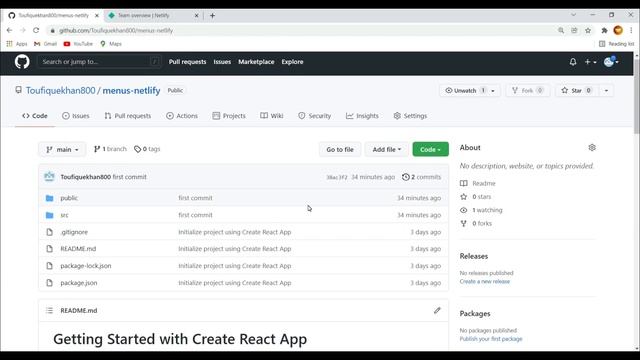This screenshot has width=640, height=360.
Task: Click the browser address bar URL
Action: 116,30
